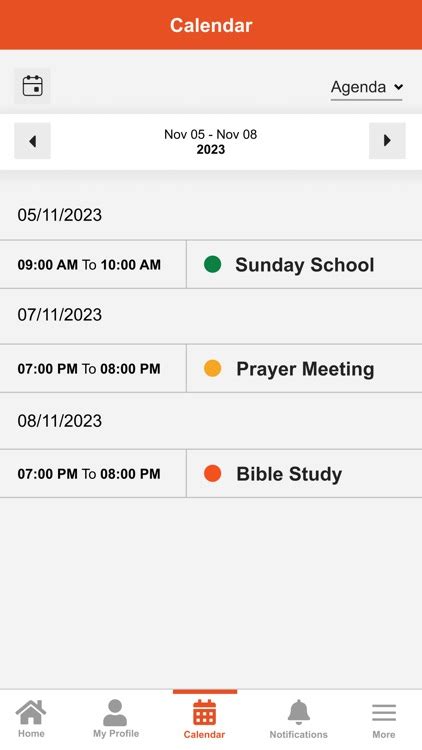
Task: Open the Sunday School event
Action: (x=304, y=265)
